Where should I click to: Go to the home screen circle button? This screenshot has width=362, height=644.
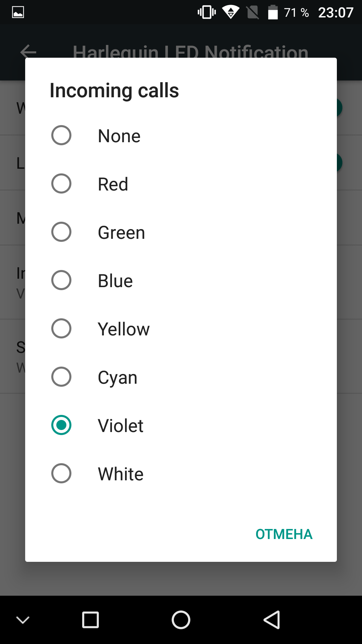click(181, 620)
